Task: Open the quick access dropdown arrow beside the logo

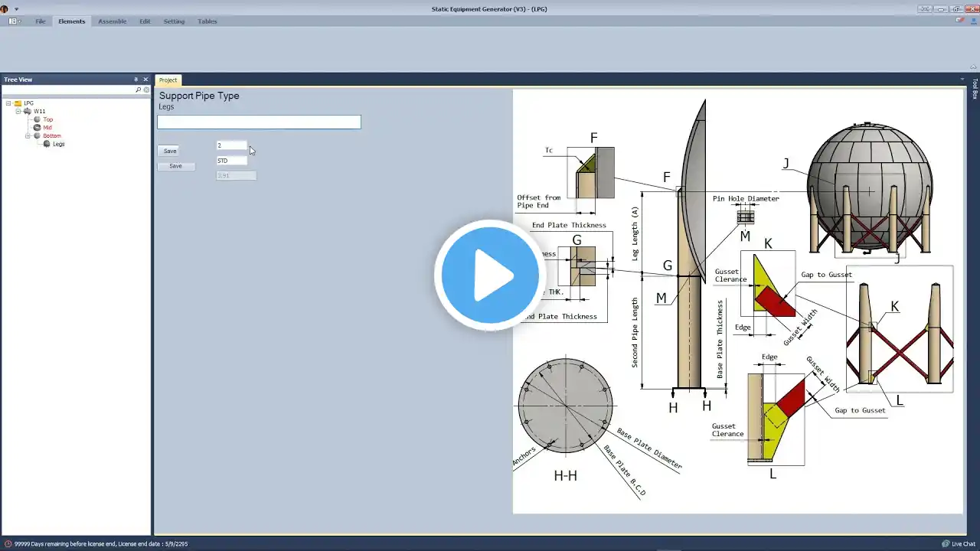Action: (x=16, y=9)
